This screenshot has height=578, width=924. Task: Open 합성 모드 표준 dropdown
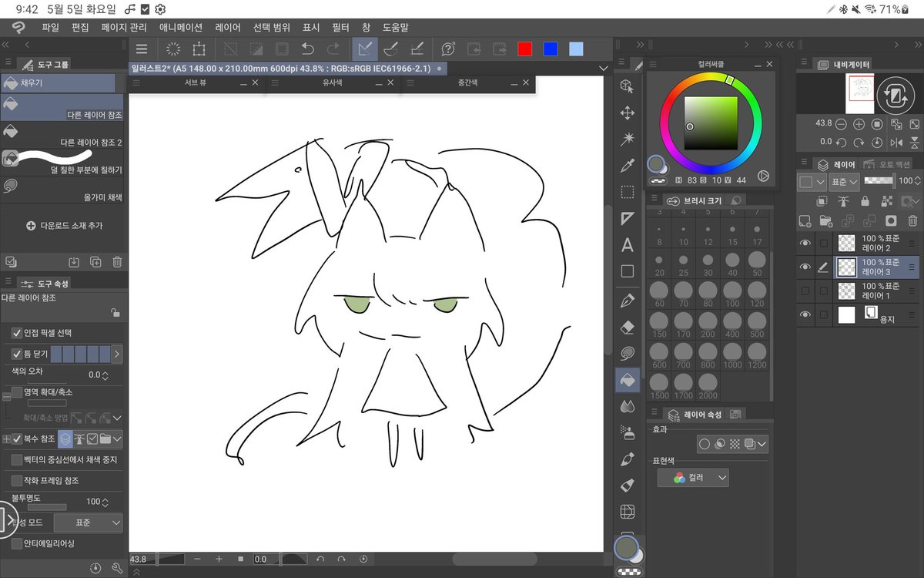pyautogui.click(x=88, y=523)
